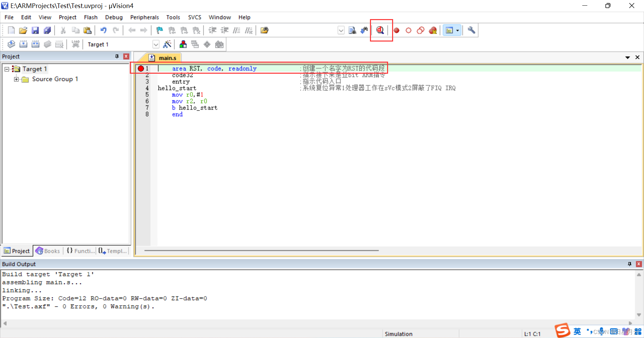Click the editor horizontal scrollbar
The image size is (644, 338).
tap(261, 250)
